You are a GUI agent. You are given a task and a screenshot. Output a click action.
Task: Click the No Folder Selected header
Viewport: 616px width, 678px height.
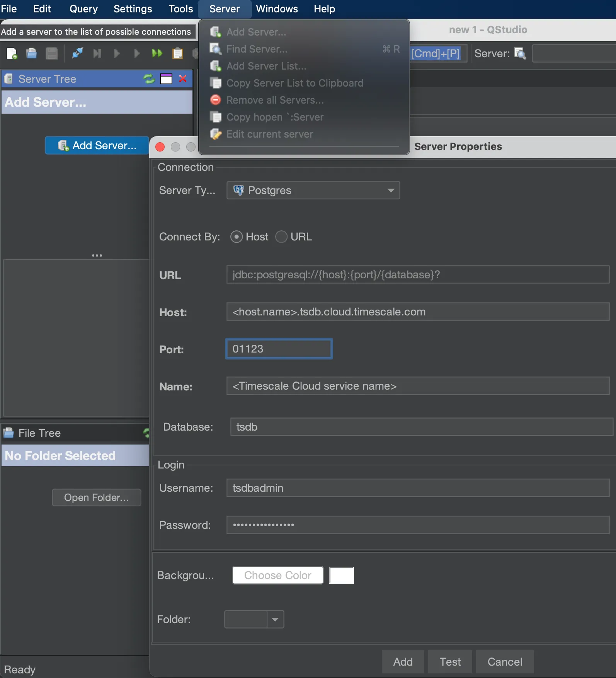click(x=75, y=455)
